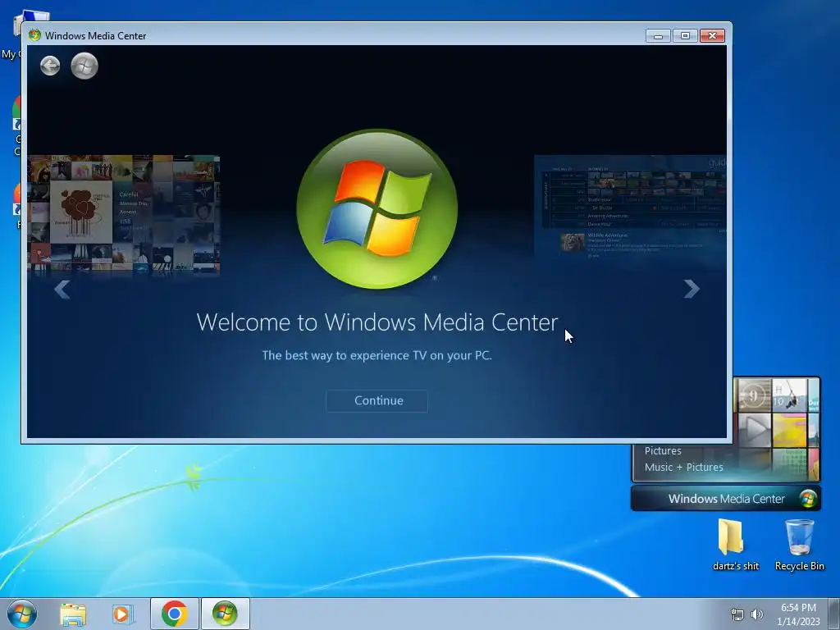Click 'The best way to experience TV' text

[377, 356]
